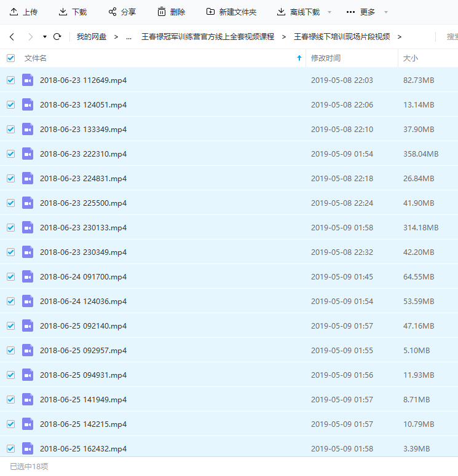Sort by 文件名 column header
The height and width of the screenshot is (476, 458).
click(35, 58)
